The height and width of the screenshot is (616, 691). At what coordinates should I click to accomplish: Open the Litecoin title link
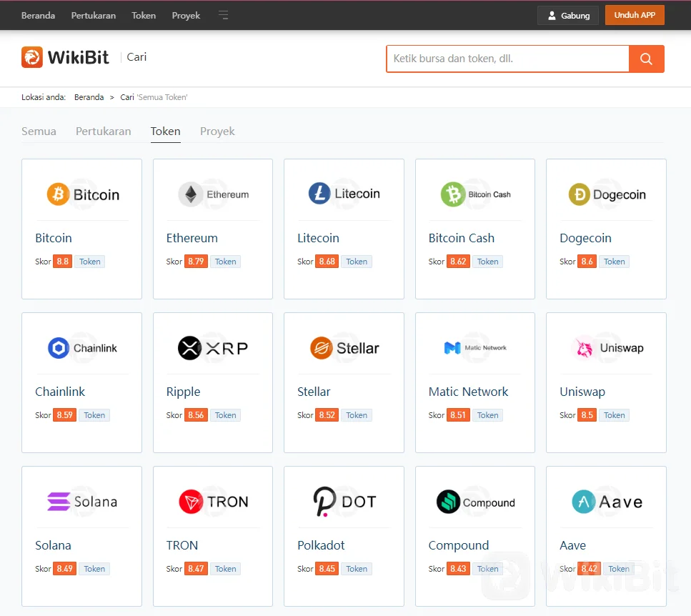coord(318,238)
